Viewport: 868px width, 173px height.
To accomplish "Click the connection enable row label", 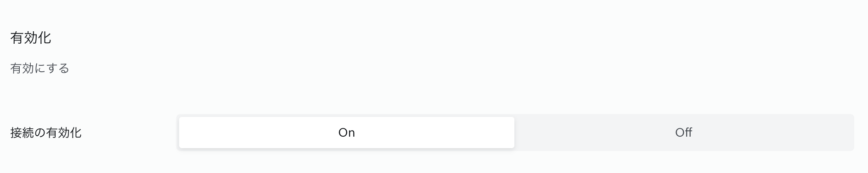I will pyautogui.click(x=46, y=133).
